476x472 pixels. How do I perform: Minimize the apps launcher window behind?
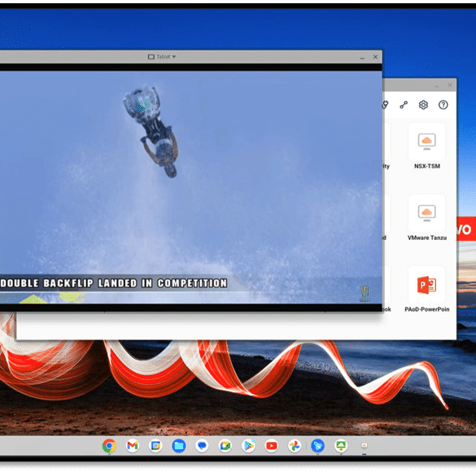tap(436, 85)
